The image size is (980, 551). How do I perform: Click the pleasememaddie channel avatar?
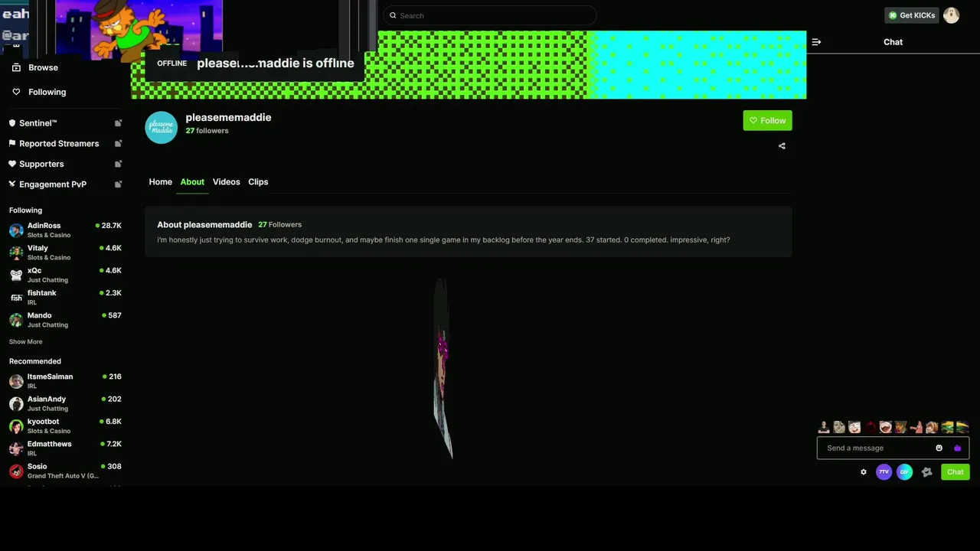(161, 128)
